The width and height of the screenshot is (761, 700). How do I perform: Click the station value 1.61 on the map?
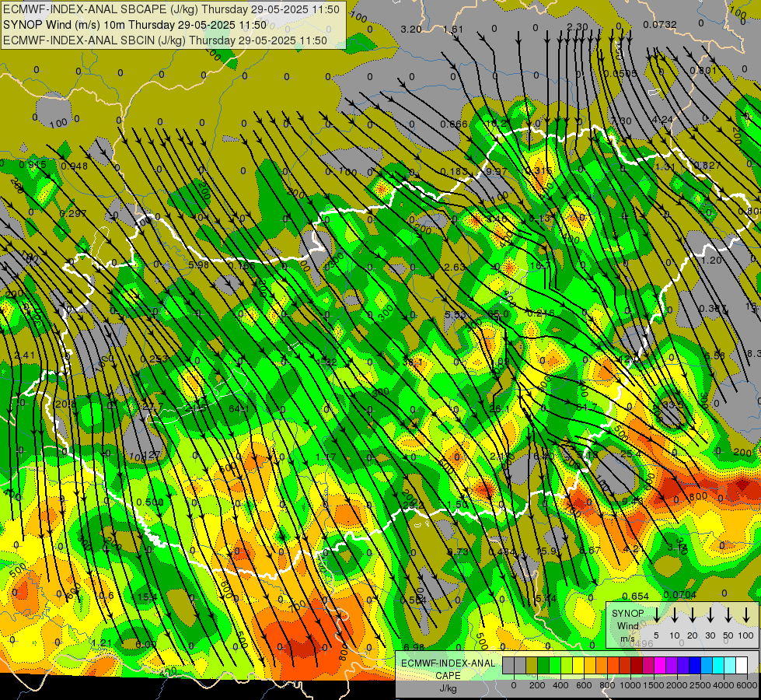[x=453, y=30]
